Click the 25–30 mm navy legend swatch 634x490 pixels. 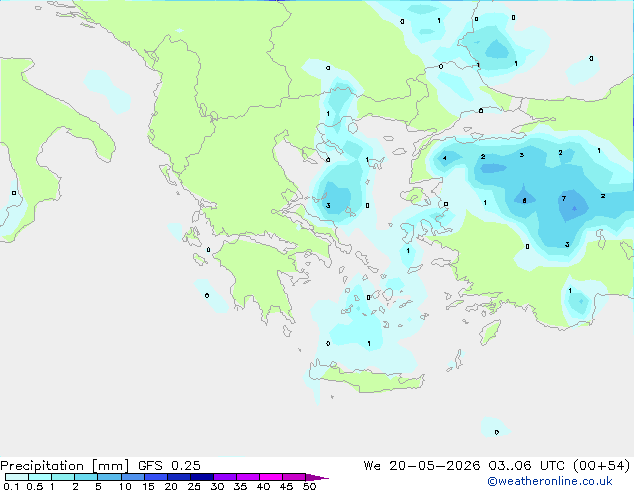point(202,477)
